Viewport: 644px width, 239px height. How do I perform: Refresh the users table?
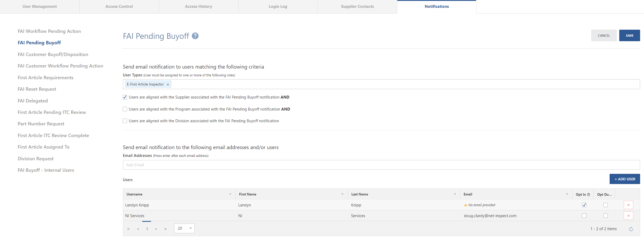click(631, 229)
